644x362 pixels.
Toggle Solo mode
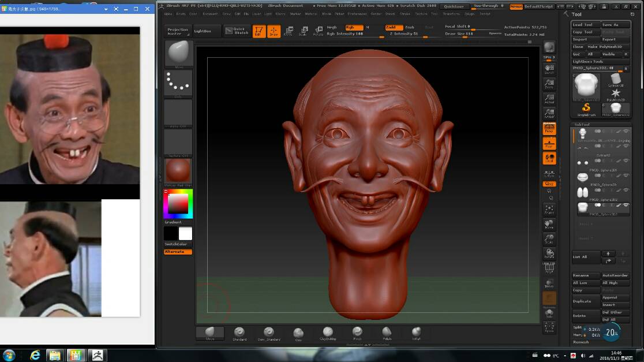pos(549,314)
